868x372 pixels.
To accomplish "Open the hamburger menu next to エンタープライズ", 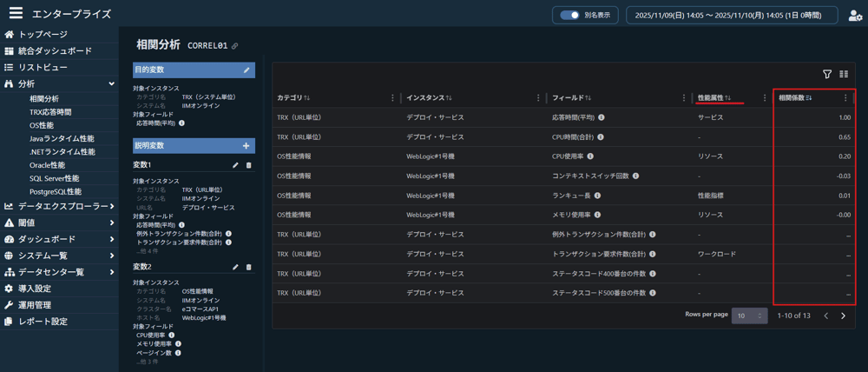I will (16, 14).
